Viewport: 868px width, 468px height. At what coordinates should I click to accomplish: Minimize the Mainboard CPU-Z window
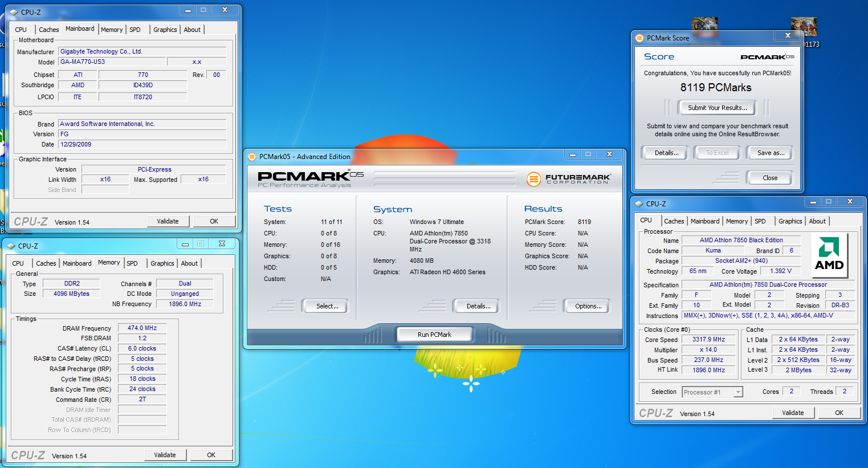[188, 10]
